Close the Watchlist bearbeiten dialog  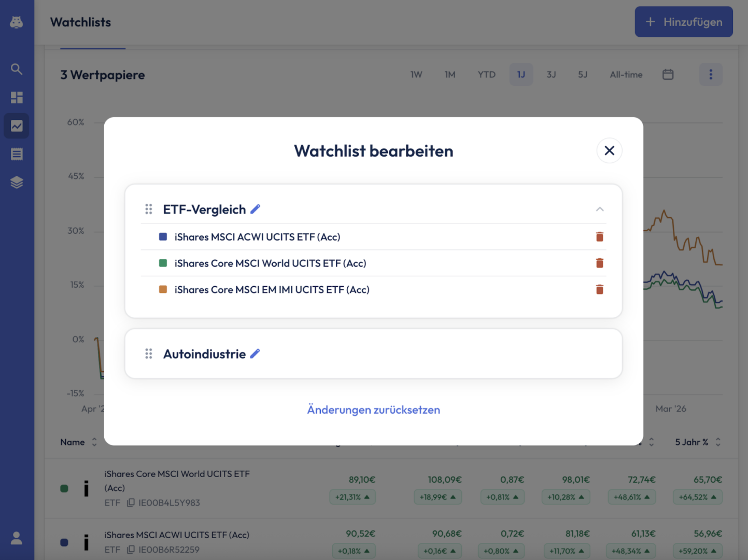tap(609, 151)
